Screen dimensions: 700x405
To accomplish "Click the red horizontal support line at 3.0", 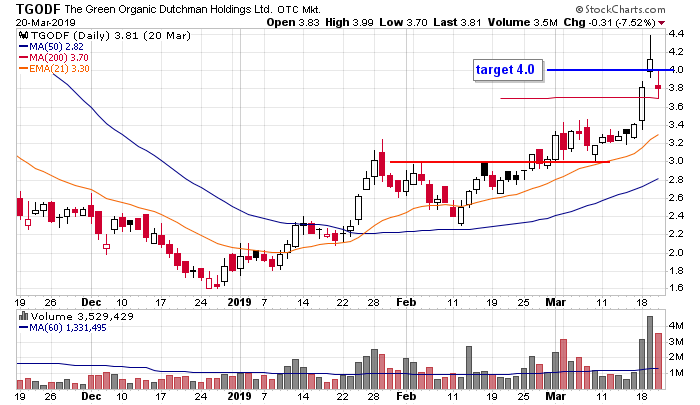I will pos(500,162).
